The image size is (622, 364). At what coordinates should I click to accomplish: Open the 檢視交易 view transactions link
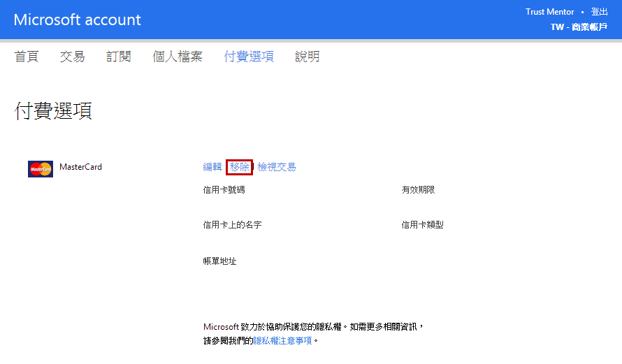coord(277,167)
